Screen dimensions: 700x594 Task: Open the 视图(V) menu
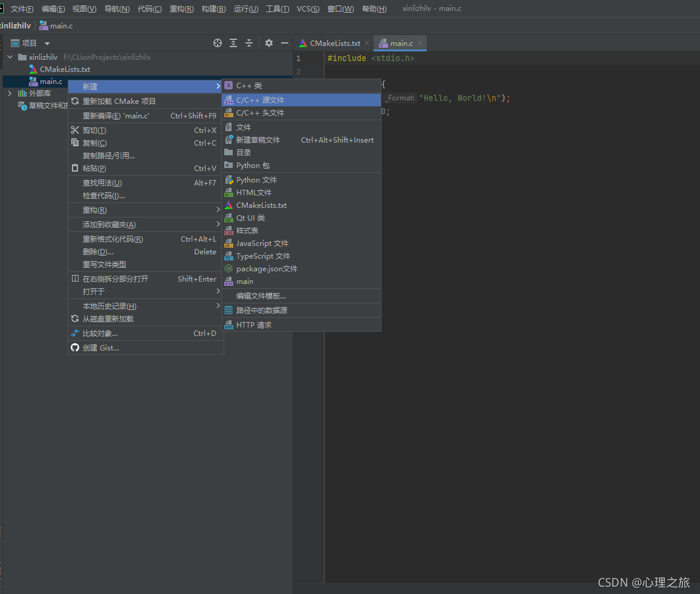coord(85,9)
